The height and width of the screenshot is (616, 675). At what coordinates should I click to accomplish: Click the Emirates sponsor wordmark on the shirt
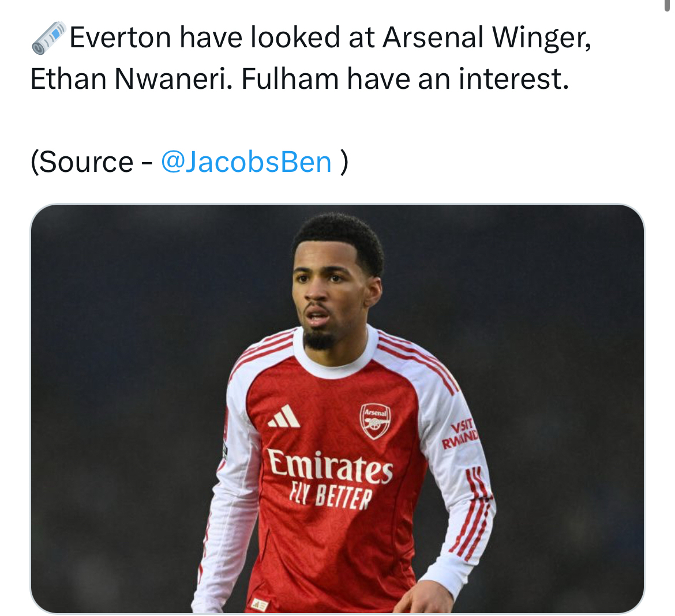pyautogui.click(x=329, y=466)
